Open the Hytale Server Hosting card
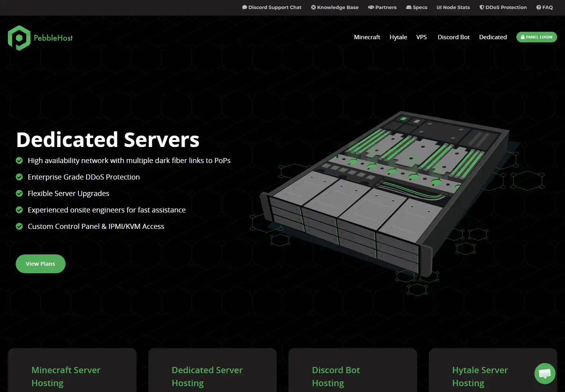This screenshot has width=565, height=392. (493, 370)
